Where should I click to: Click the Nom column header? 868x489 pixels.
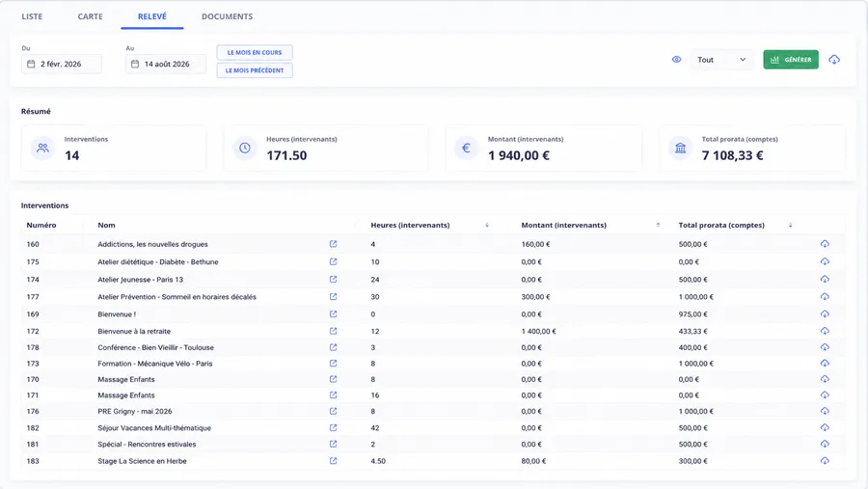106,225
